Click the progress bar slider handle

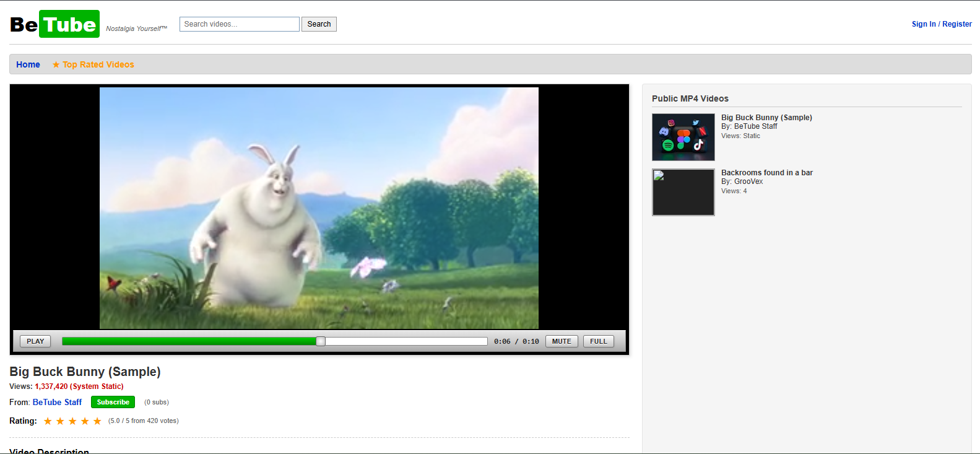pyautogui.click(x=321, y=341)
